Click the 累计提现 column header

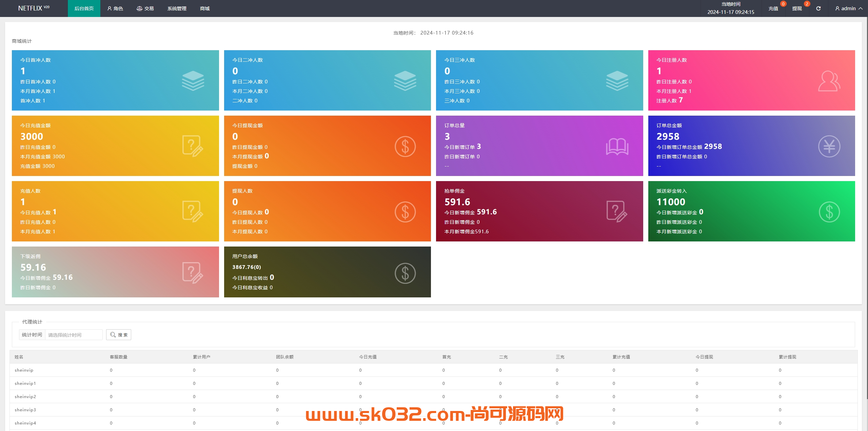(788, 357)
